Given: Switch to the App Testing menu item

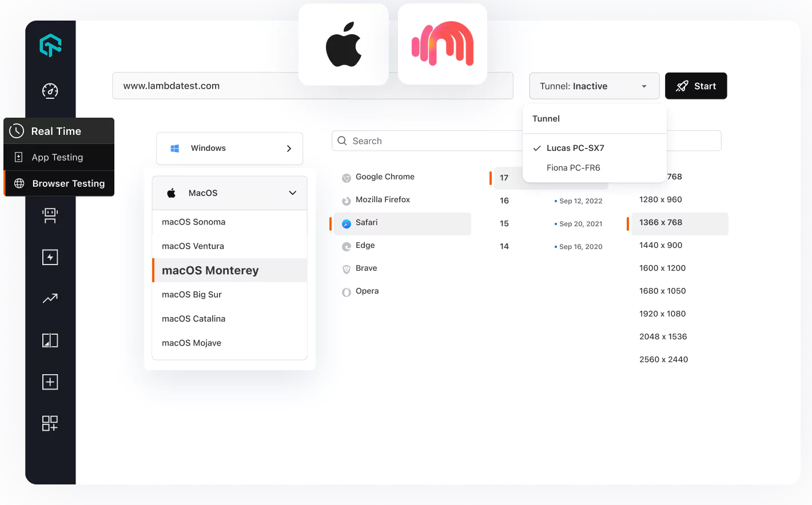Looking at the screenshot, I should 57,157.
